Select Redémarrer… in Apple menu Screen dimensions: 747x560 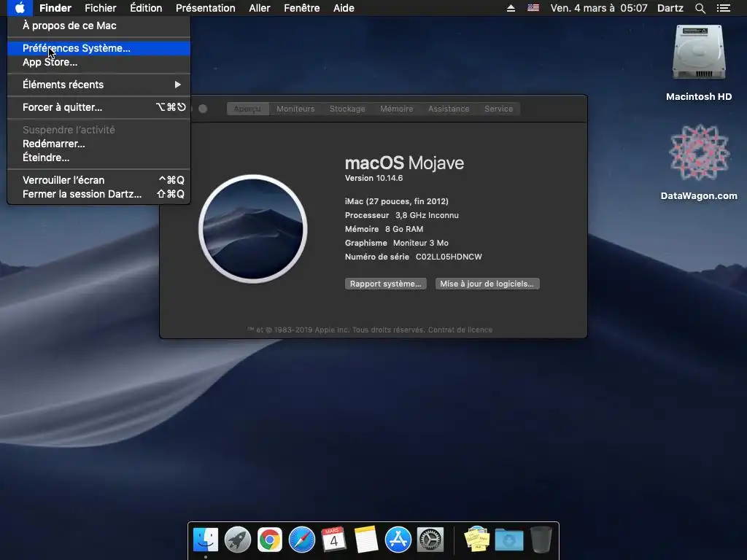click(98, 144)
